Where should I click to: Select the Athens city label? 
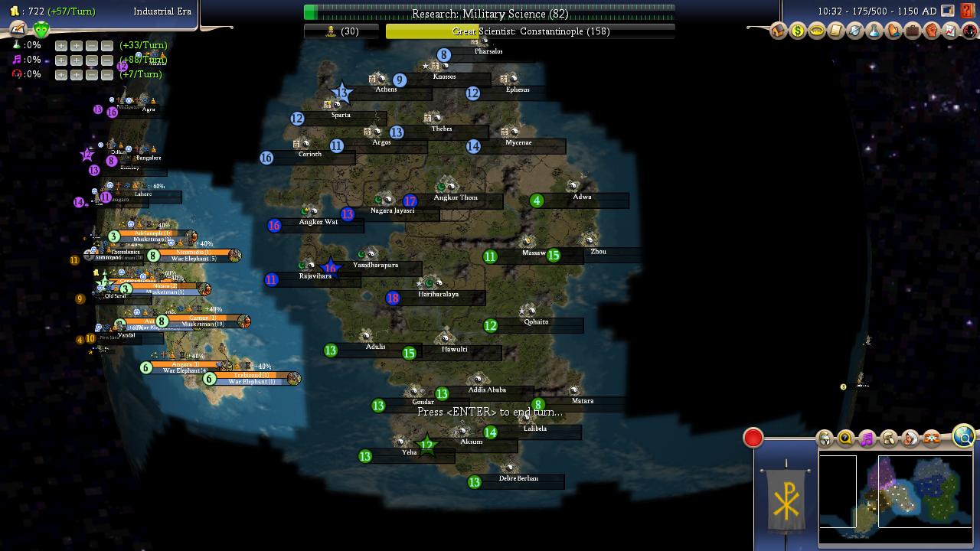387,90
